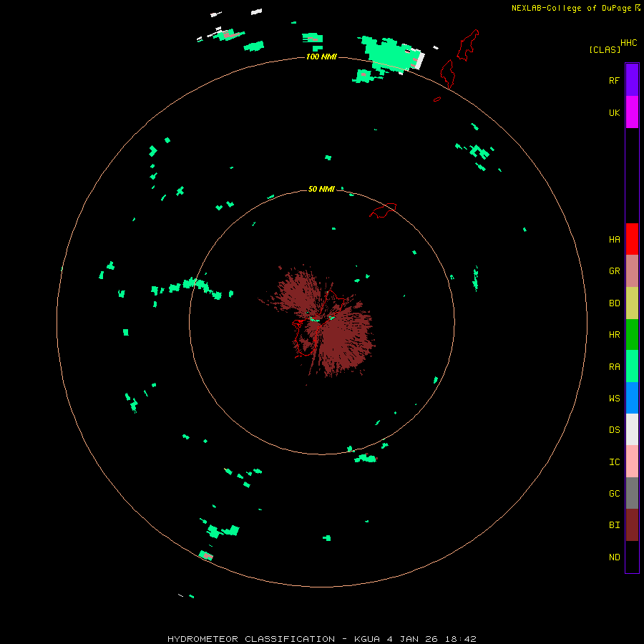The width and height of the screenshot is (644, 644).
Task: Click the ND black legend swatch
Action: tap(632, 557)
